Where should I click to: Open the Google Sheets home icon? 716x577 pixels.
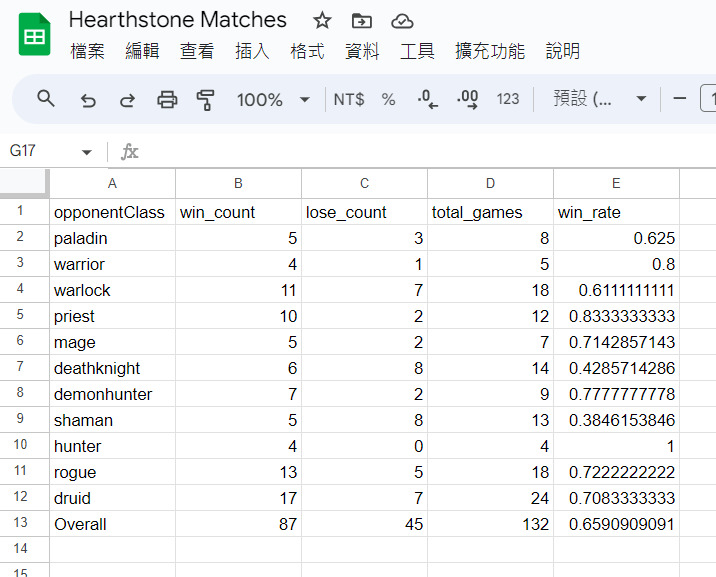(x=34, y=34)
